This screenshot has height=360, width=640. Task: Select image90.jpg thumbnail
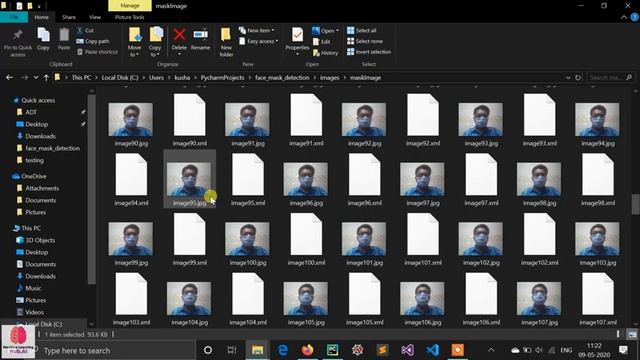[131, 119]
